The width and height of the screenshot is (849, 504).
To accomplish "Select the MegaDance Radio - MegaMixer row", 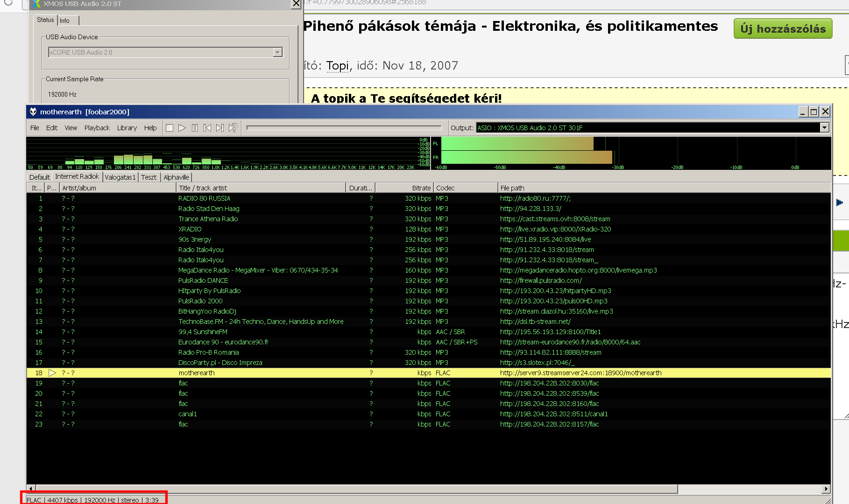I will 428,270.
